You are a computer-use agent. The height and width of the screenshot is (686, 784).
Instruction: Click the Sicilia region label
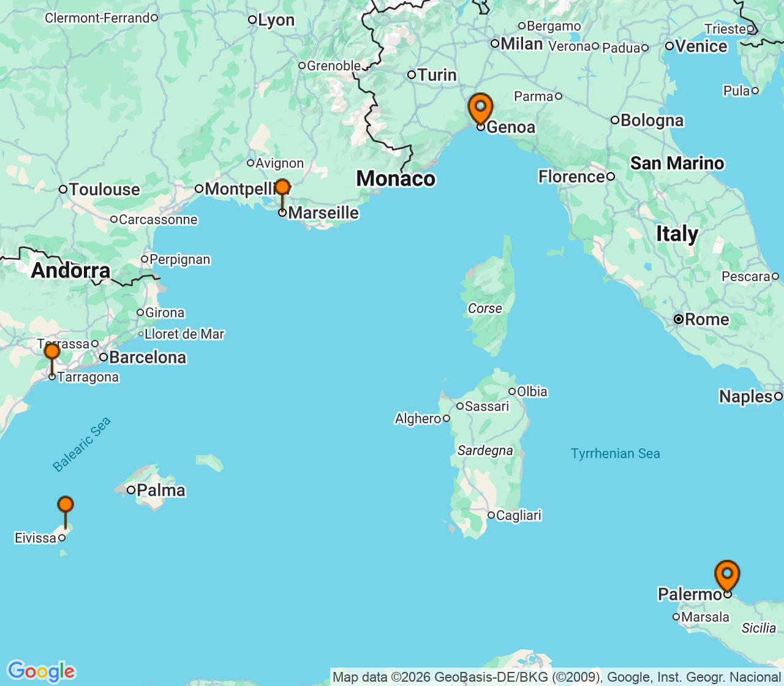click(759, 628)
